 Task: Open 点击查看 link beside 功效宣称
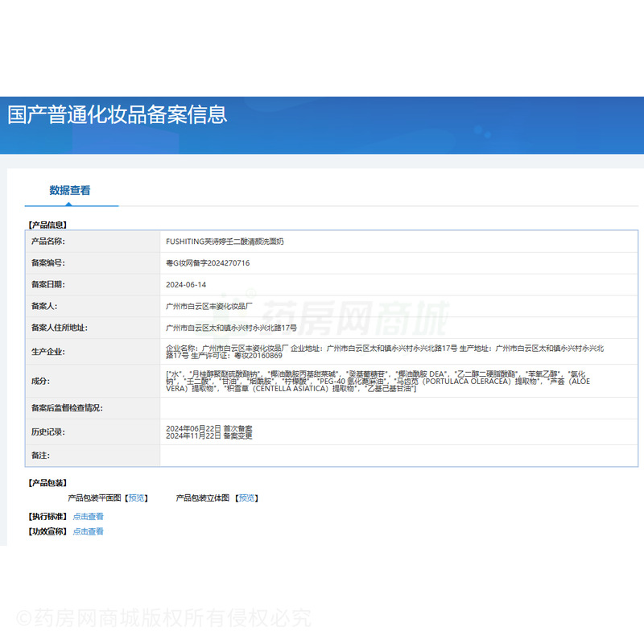[89, 531]
